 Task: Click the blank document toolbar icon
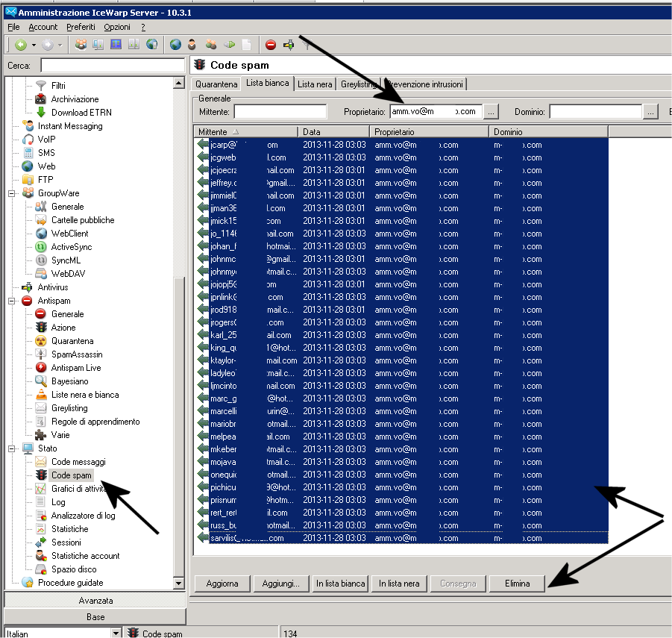coord(247,45)
